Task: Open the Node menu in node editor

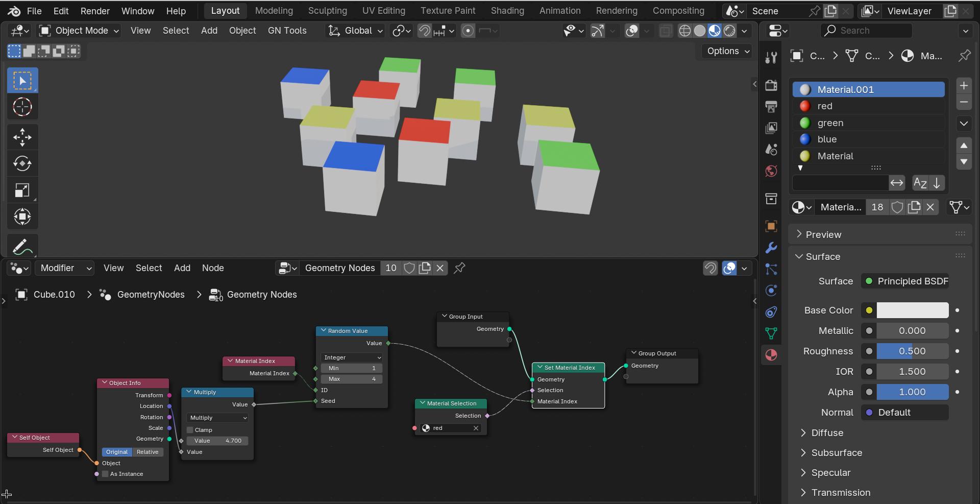Action: tap(213, 268)
